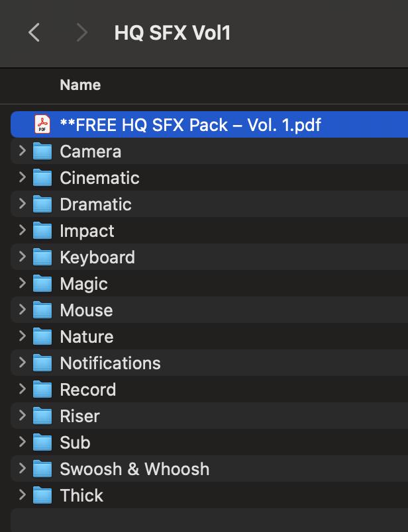Click the Cinematic folder icon

click(43, 178)
